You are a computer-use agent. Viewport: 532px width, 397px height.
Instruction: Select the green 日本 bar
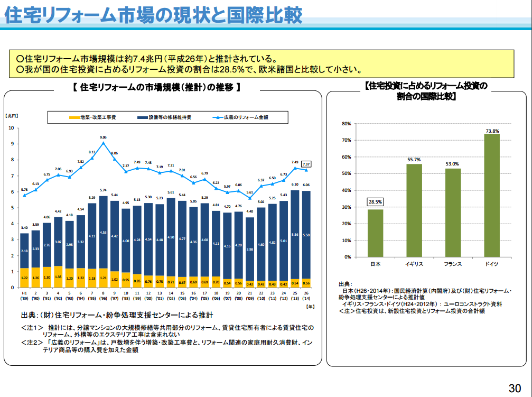375,233
